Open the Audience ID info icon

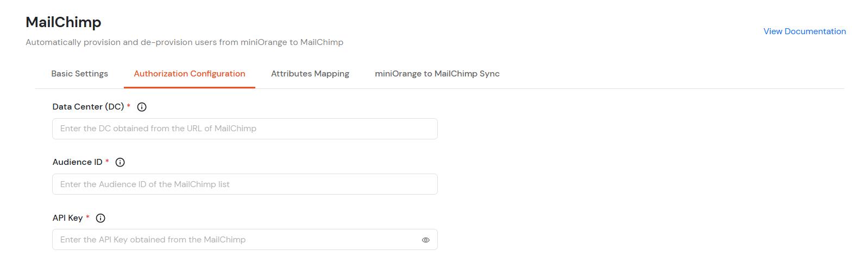(x=121, y=162)
